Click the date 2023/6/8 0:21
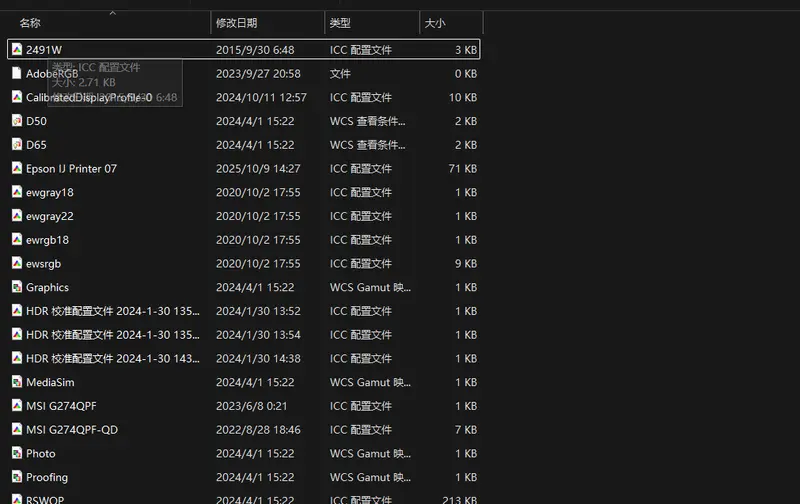The width and height of the screenshot is (800, 504). [x=252, y=406]
